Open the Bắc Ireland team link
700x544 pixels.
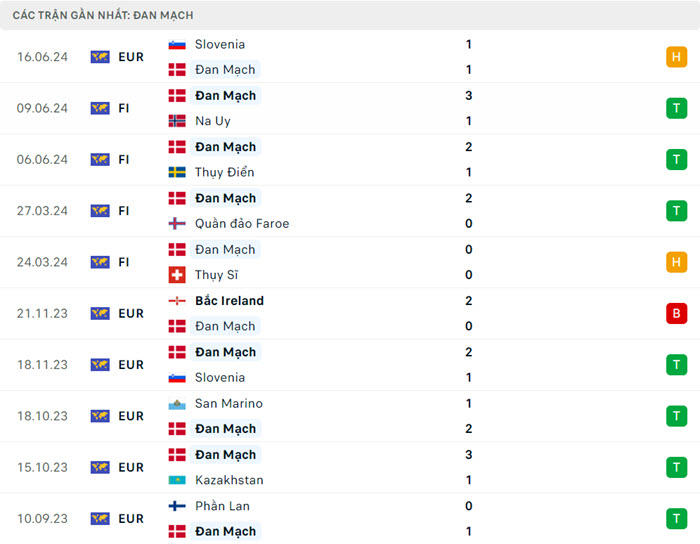pos(229,301)
